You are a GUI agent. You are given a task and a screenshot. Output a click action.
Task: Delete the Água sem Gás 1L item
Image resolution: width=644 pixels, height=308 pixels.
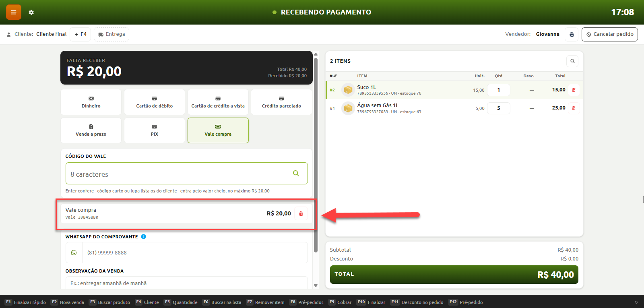[574, 108]
